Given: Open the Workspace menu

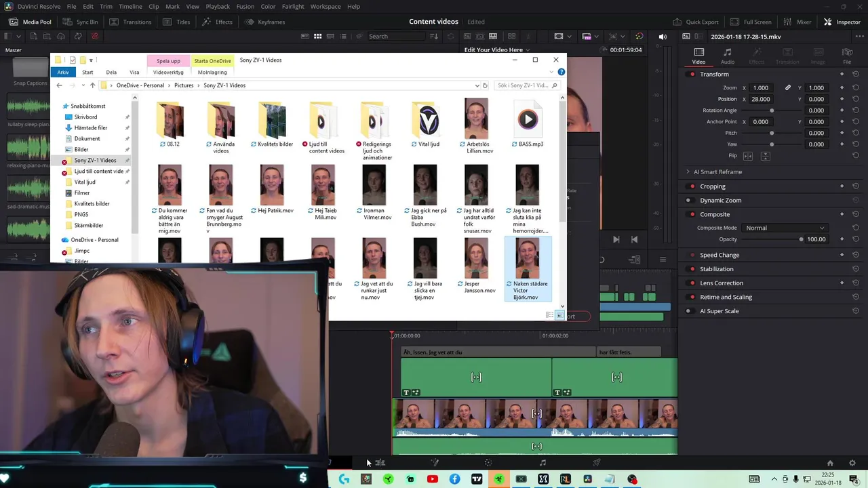Looking at the screenshot, I should coord(325,6).
